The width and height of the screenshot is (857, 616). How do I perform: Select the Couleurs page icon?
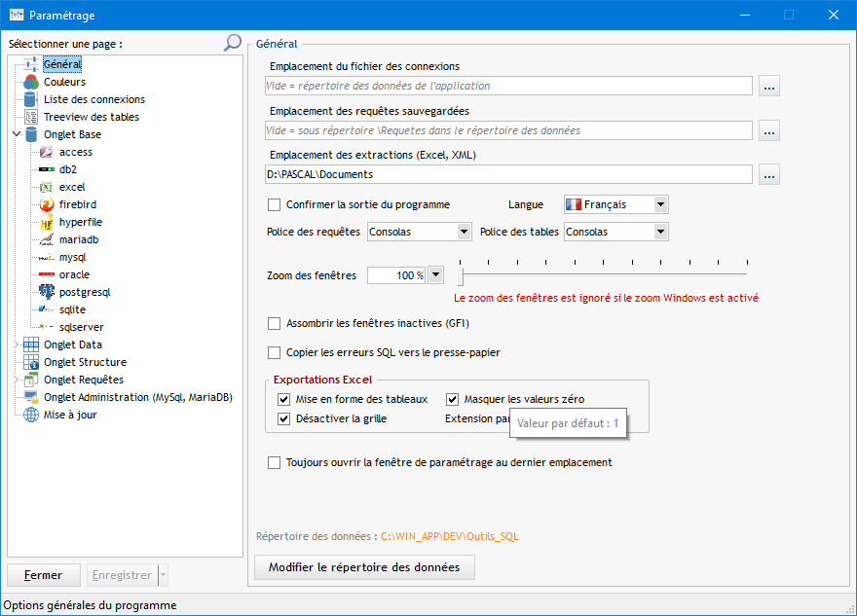click(31, 82)
